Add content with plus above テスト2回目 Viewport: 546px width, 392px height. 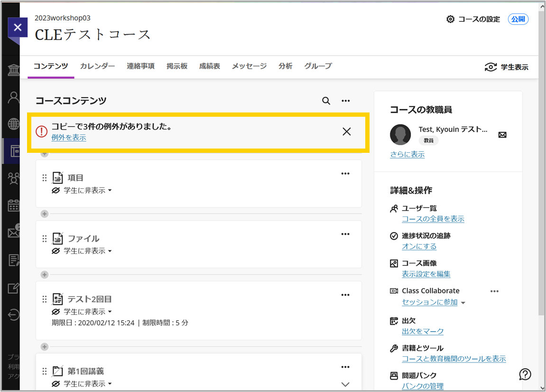(44, 275)
